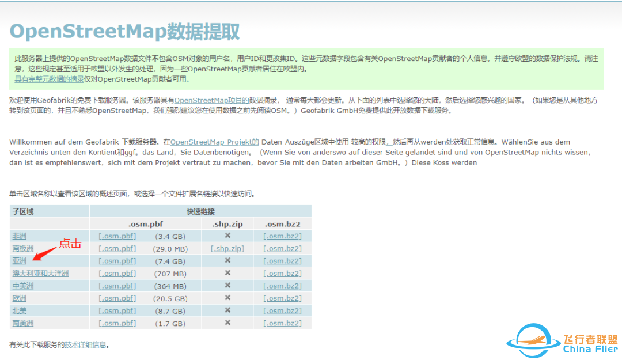Click the .osm.pbf column header
The width and height of the screenshot is (622, 364).
coord(146,224)
